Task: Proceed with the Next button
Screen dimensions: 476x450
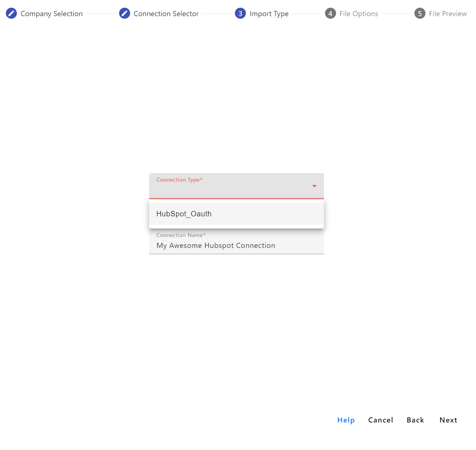Action: tap(448, 420)
